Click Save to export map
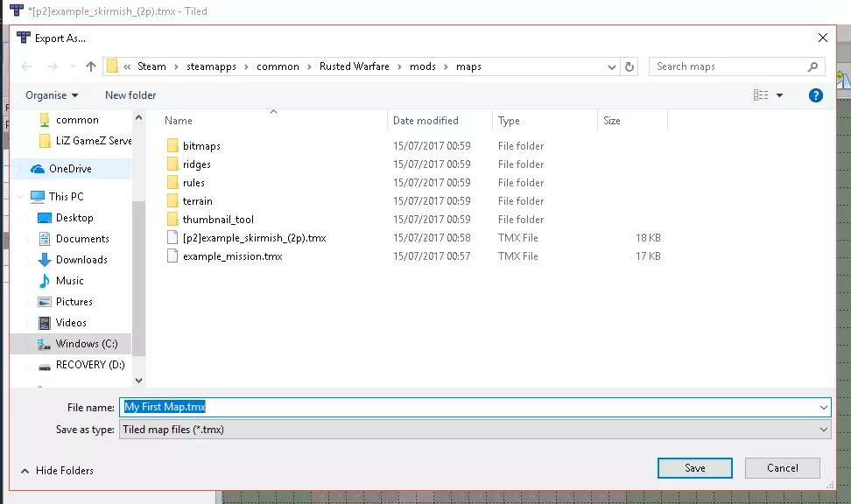Viewport: 851px width, 504px height. (x=694, y=468)
